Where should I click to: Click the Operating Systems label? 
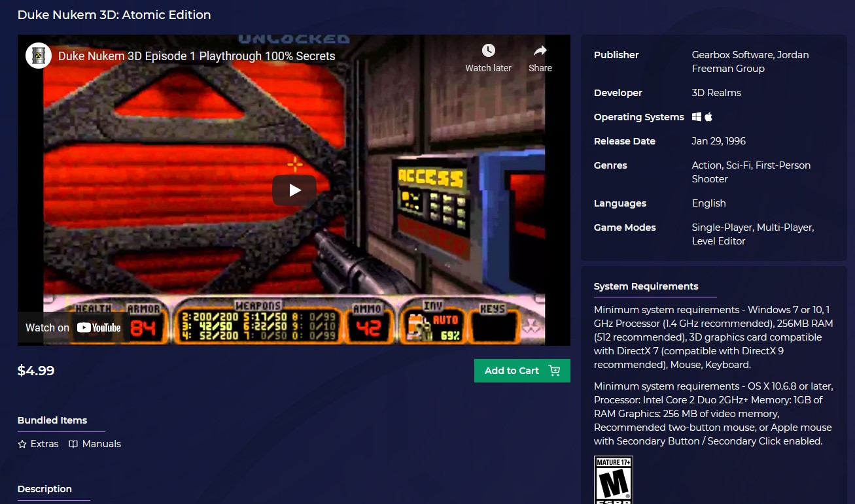coord(639,117)
